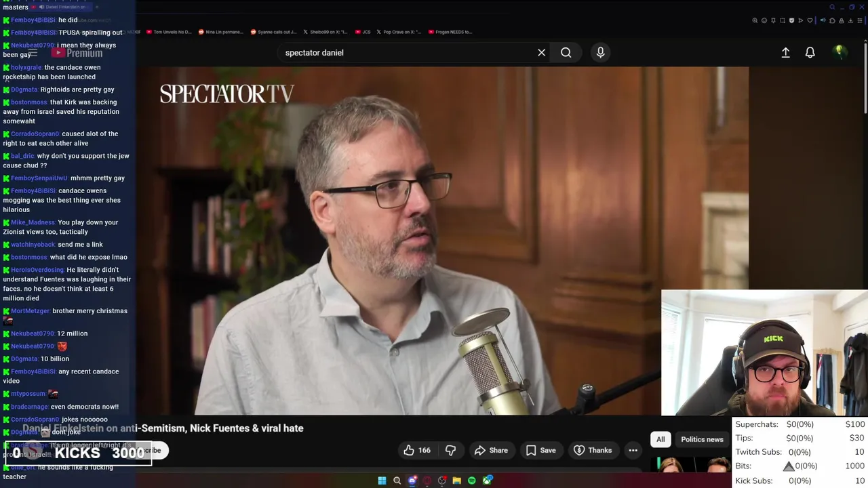The height and width of the screenshot is (488, 868).
Task: Click chat username 'bradcarnage'
Action: 29,407
